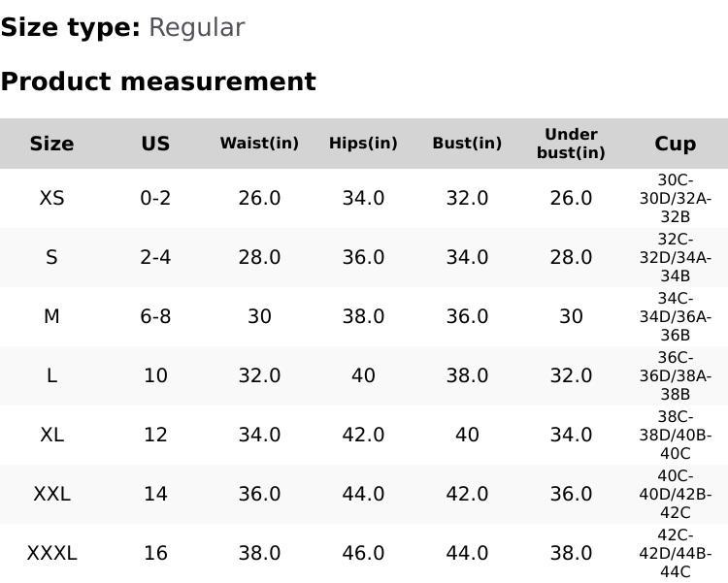Select the Hips(in) column header

click(x=363, y=144)
